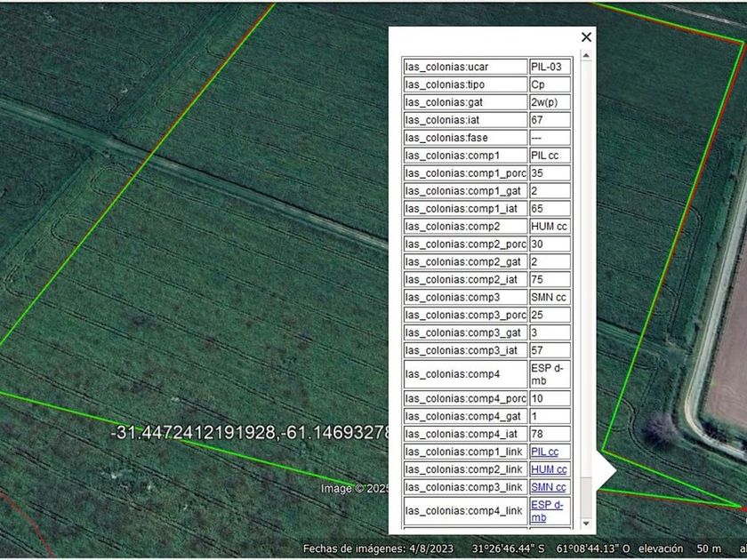Select value 25 in comp3_porc row
Image resolution: width=747 pixels, height=560 pixels.
550,315
